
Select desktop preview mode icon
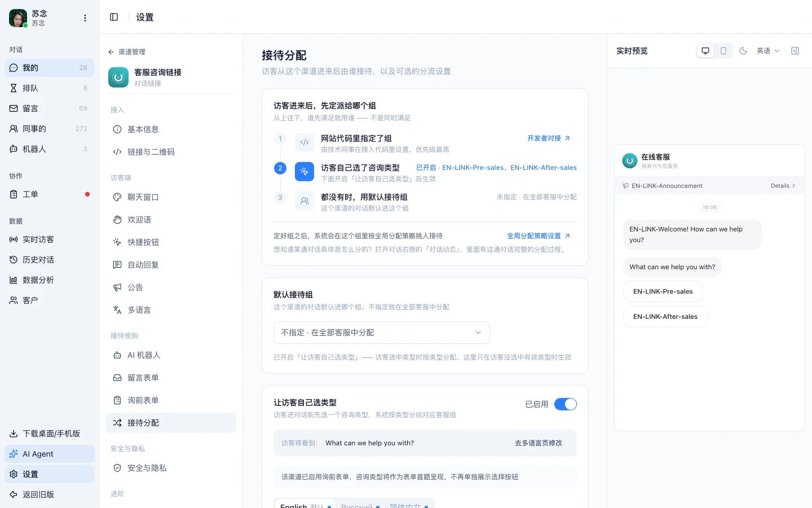pyautogui.click(x=705, y=51)
